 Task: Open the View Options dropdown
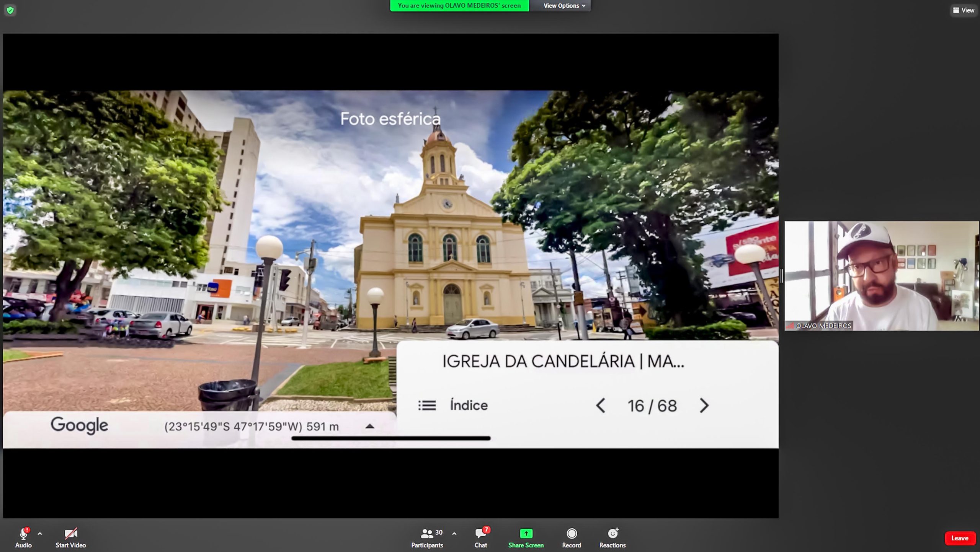click(564, 6)
